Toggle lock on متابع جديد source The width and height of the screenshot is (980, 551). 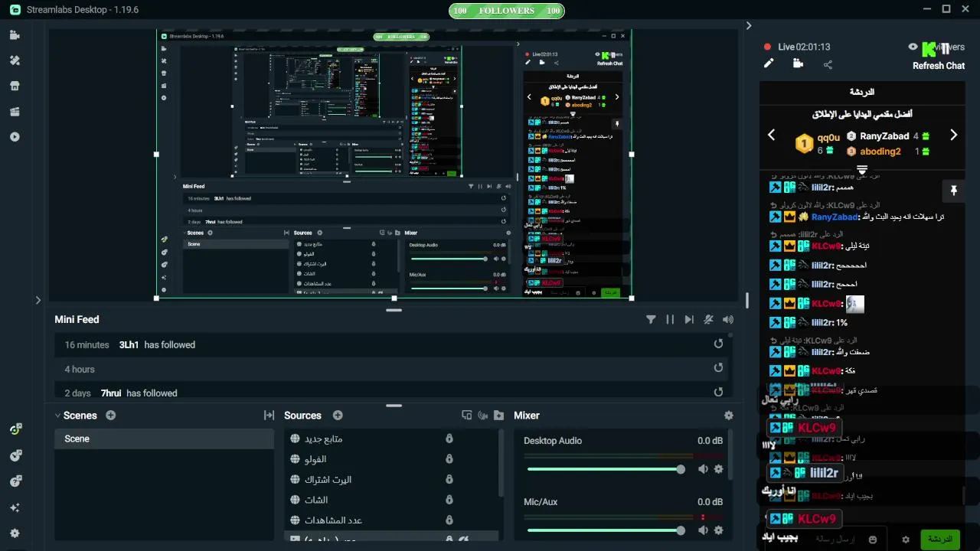pyautogui.click(x=449, y=439)
